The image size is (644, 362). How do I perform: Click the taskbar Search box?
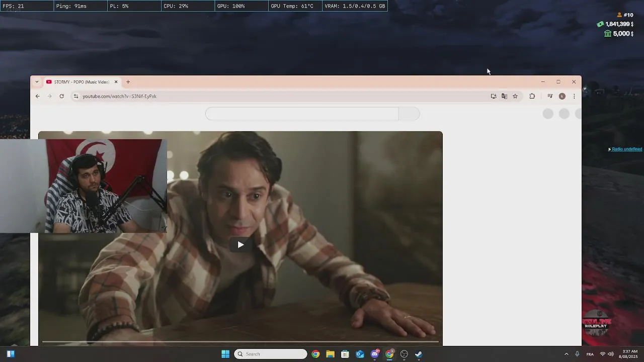(271, 354)
